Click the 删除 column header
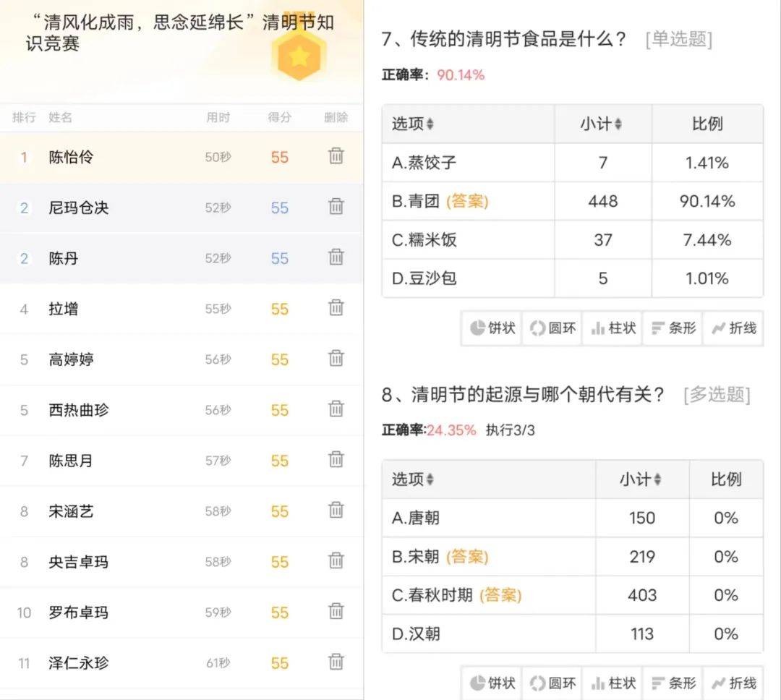The height and width of the screenshot is (700, 781). (x=336, y=118)
